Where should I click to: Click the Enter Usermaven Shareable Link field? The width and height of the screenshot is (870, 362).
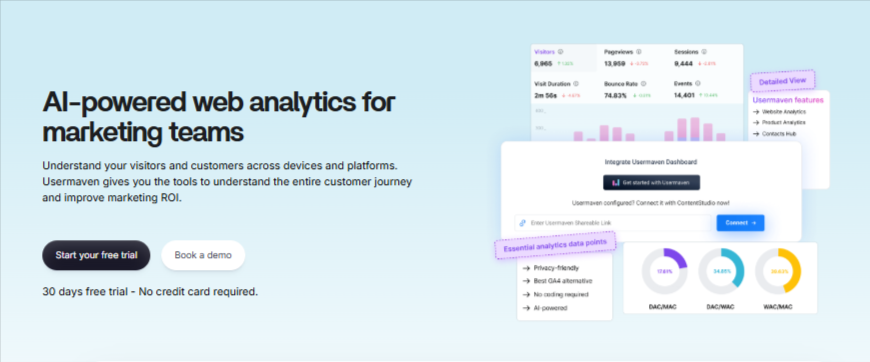coord(613,223)
